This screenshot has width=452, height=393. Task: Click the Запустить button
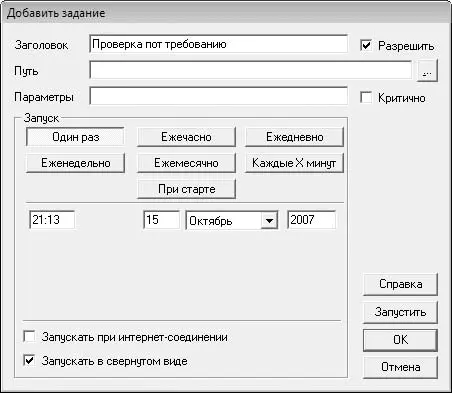coord(400,312)
